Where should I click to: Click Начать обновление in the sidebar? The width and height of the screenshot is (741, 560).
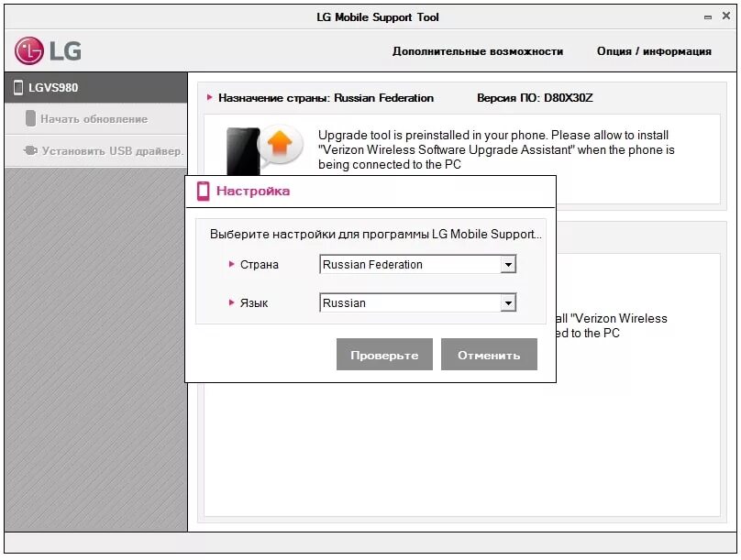[96, 119]
